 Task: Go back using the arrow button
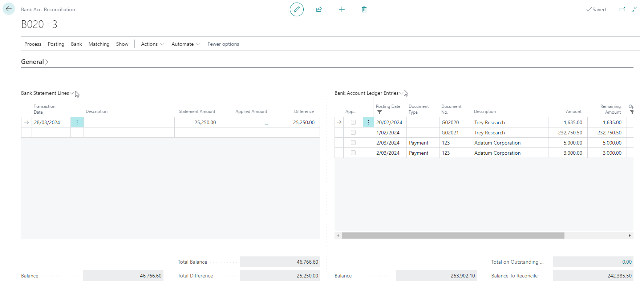click(x=9, y=9)
